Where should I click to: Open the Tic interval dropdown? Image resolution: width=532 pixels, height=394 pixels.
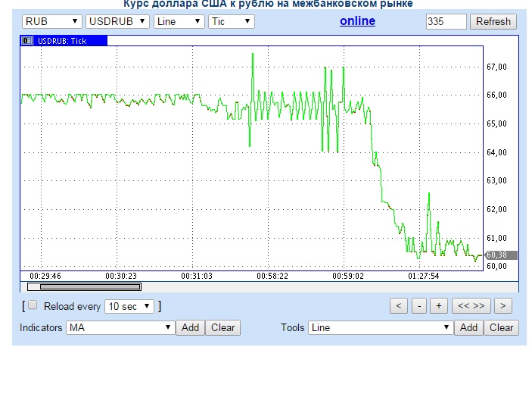[x=231, y=21]
